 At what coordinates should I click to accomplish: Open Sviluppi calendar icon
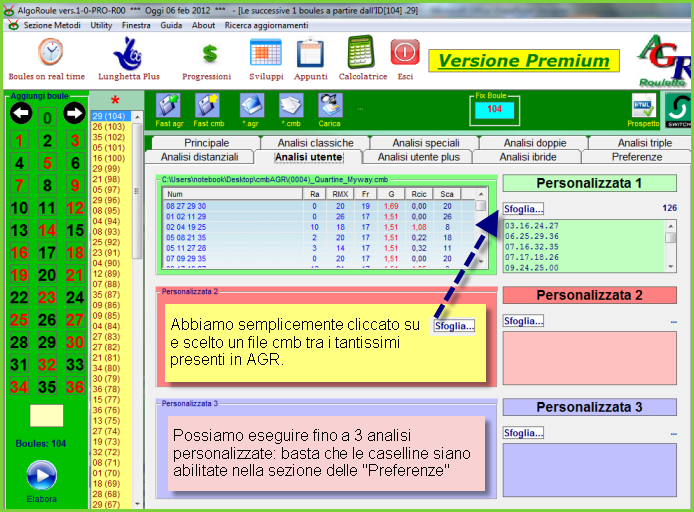266,53
